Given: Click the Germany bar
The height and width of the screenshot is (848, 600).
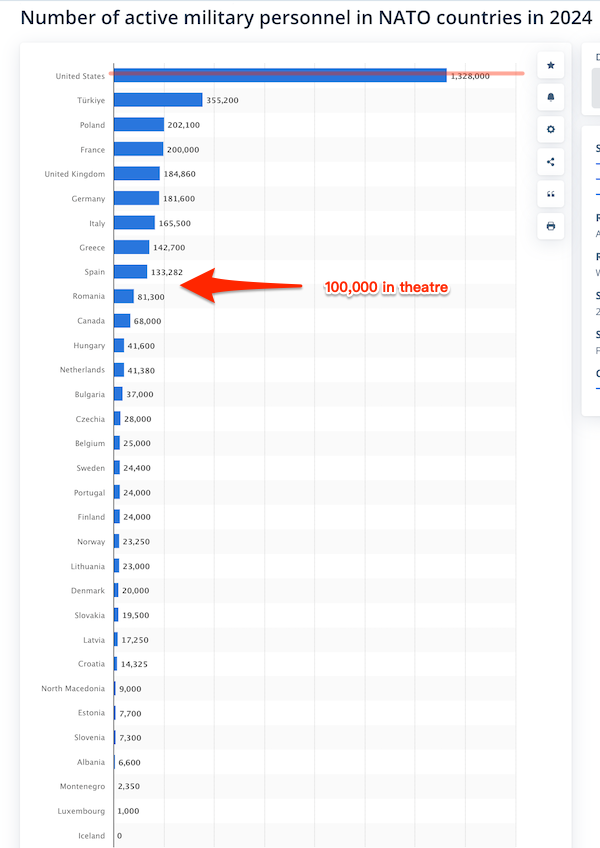Looking at the screenshot, I should click(136, 198).
